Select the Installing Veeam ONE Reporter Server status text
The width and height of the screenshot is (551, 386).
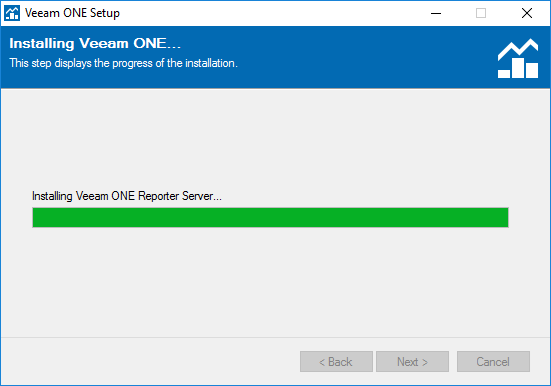(x=127, y=196)
